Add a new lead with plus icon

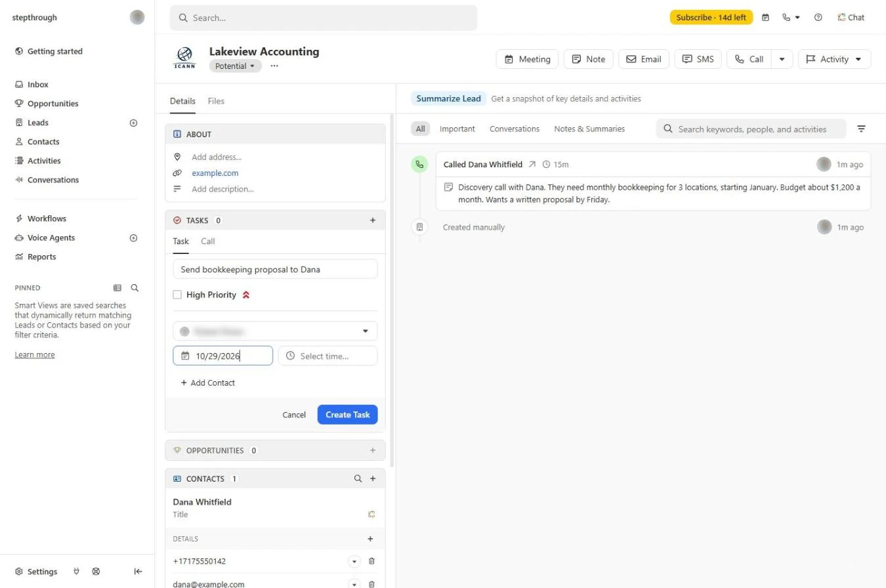(x=134, y=123)
